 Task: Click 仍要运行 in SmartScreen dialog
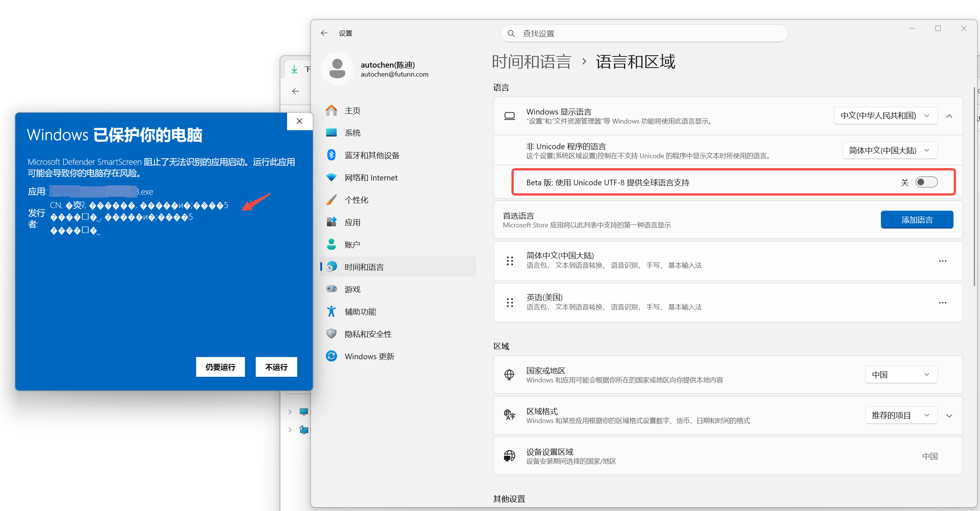pyautogui.click(x=220, y=367)
